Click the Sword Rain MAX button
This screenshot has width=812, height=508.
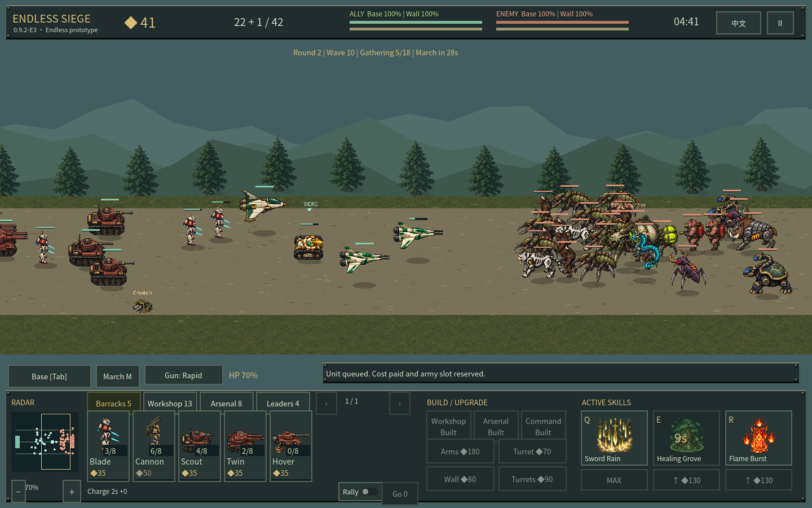point(614,480)
